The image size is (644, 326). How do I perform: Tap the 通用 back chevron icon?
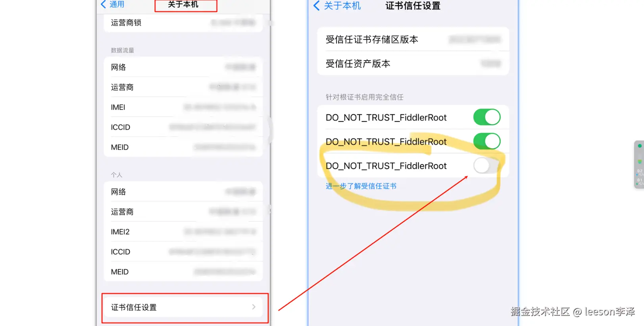click(104, 4)
